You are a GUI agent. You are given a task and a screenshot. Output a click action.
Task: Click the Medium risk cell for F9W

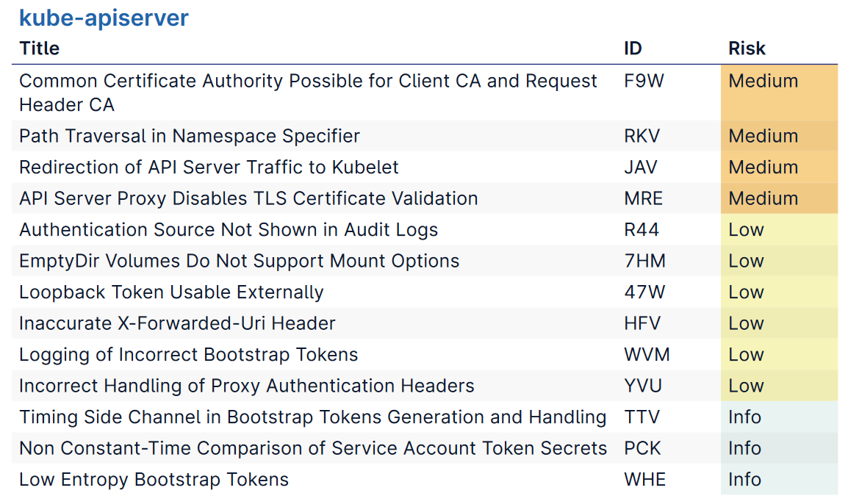763,81
